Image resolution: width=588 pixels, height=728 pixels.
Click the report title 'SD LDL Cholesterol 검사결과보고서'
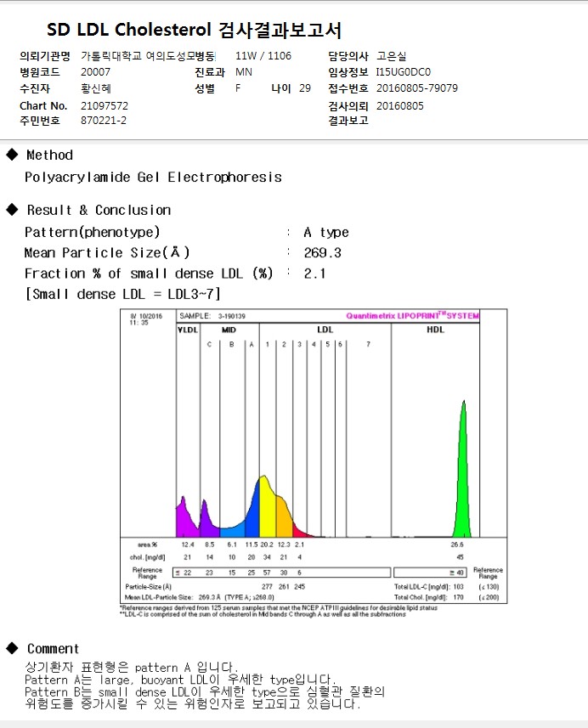[x=194, y=31]
